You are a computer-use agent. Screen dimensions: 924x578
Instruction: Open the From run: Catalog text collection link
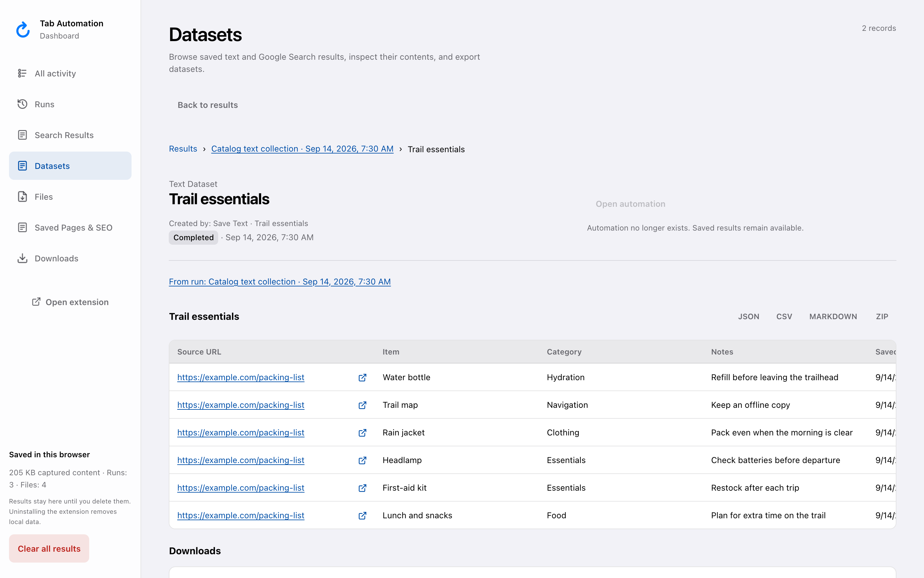(280, 282)
